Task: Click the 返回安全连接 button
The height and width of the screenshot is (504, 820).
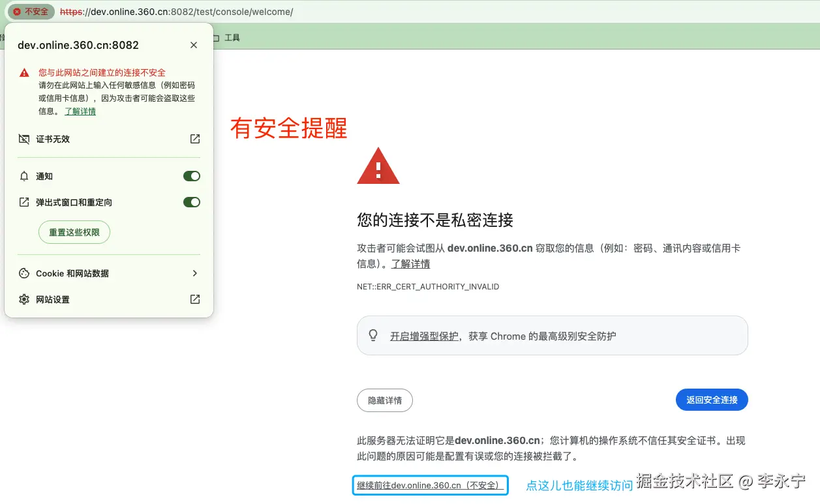Action: pyautogui.click(x=712, y=400)
